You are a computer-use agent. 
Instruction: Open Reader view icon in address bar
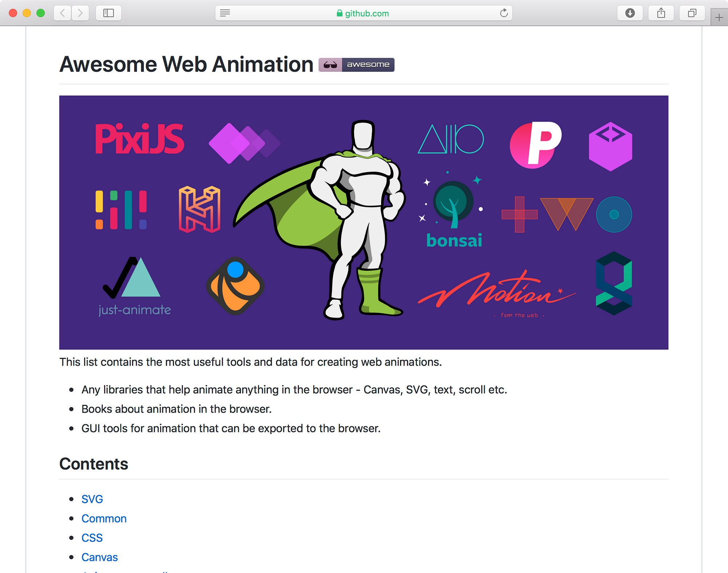(x=225, y=13)
